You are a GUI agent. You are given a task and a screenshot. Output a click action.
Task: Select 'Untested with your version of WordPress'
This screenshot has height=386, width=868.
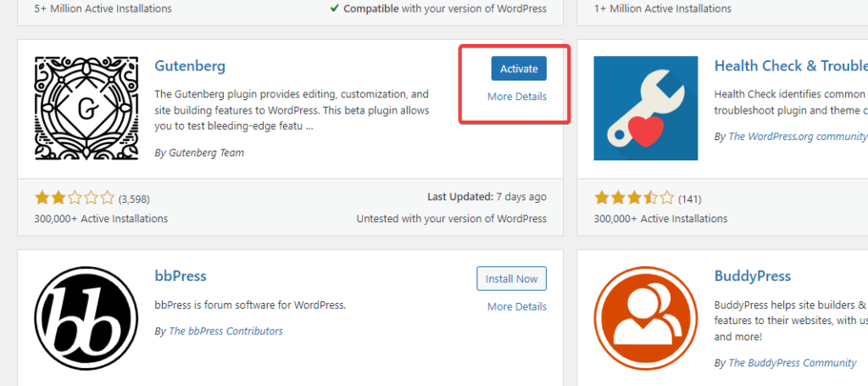click(451, 219)
